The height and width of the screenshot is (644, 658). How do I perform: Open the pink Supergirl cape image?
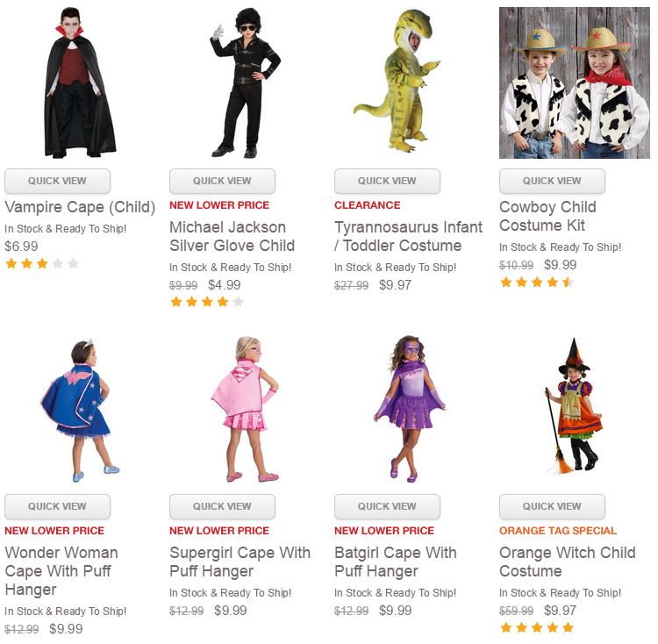pos(244,409)
